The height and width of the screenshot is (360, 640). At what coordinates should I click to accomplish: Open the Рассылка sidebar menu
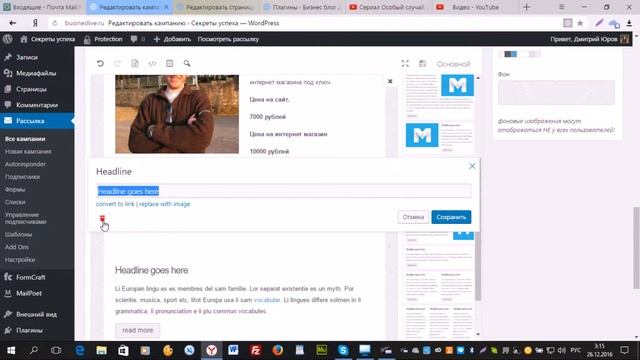click(x=37, y=121)
